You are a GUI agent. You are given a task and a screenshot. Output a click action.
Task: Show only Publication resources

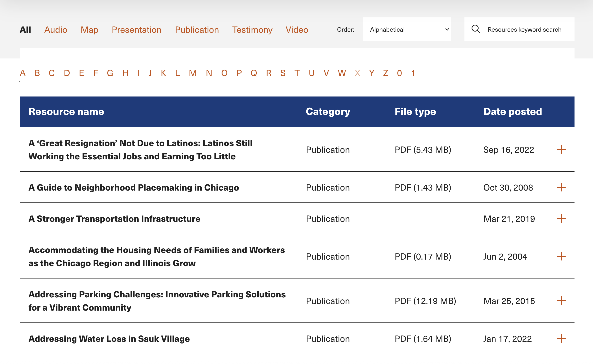tap(197, 30)
